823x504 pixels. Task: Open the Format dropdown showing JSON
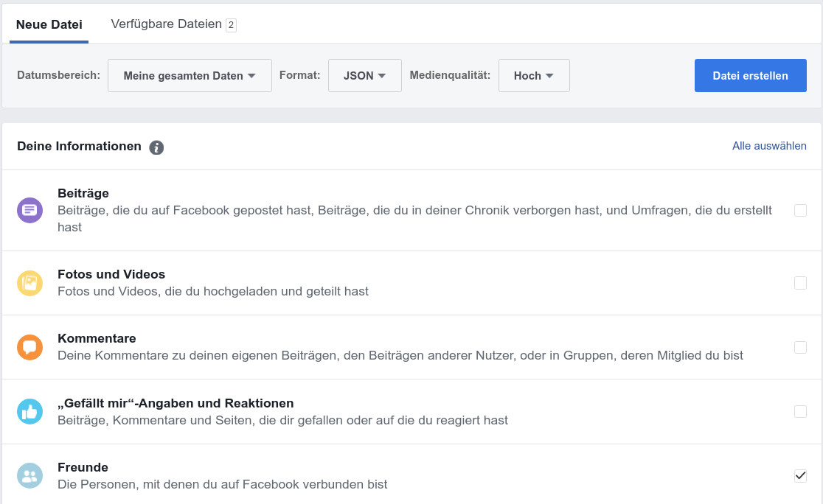pos(364,76)
